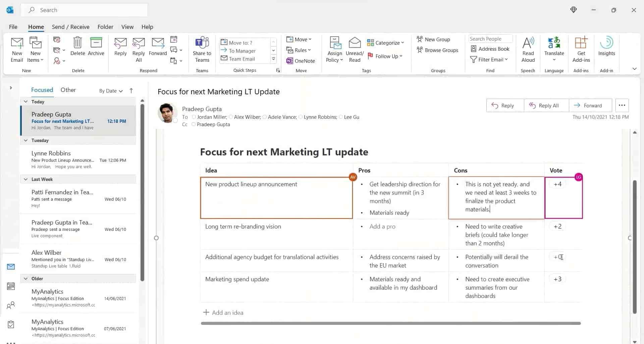The width and height of the screenshot is (644, 344).
Task: Open the File menu
Action: pos(13,27)
